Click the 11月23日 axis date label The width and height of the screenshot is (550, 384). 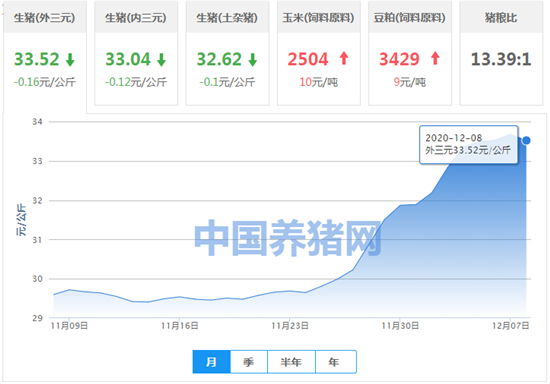click(290, 326)
